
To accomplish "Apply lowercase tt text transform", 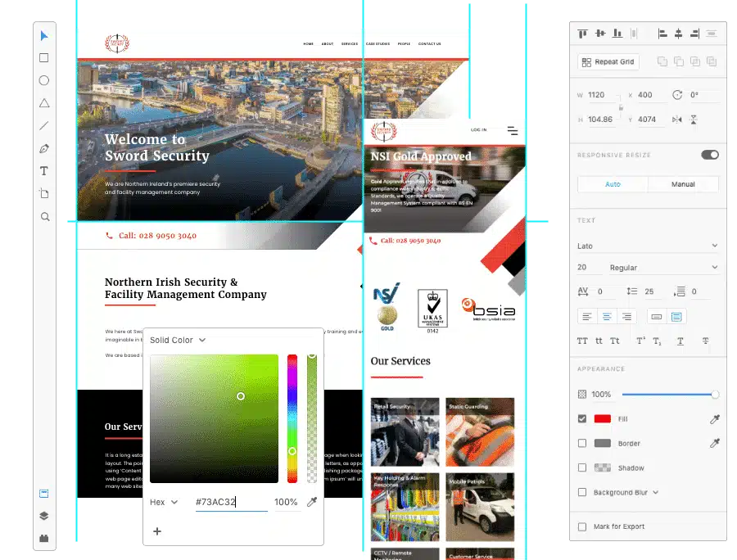I will tap(599, 341).
